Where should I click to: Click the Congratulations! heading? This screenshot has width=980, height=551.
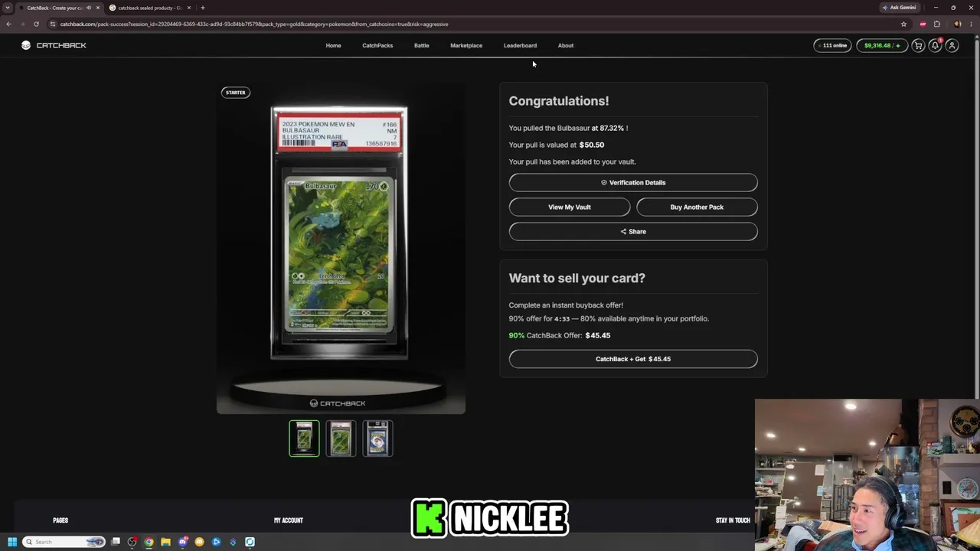(559, 101)
